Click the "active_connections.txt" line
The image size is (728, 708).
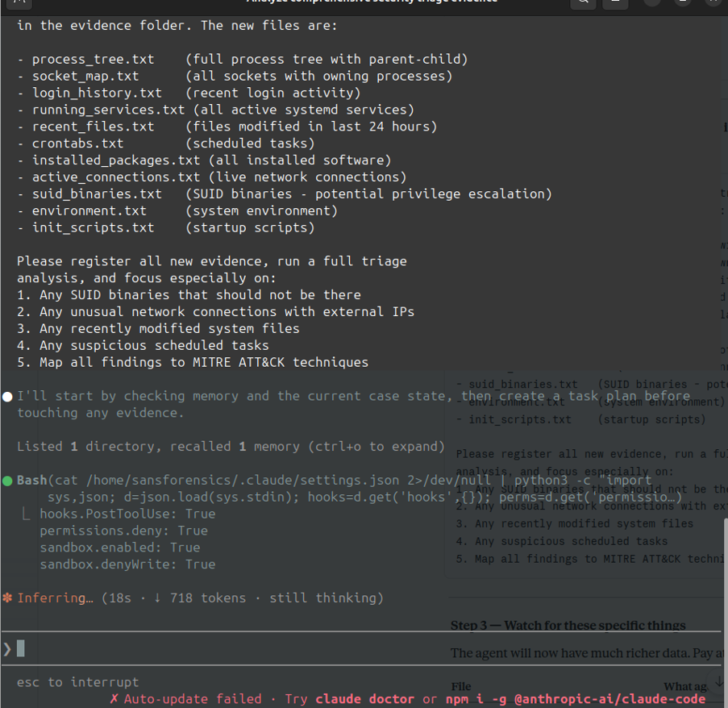[212, 177]
